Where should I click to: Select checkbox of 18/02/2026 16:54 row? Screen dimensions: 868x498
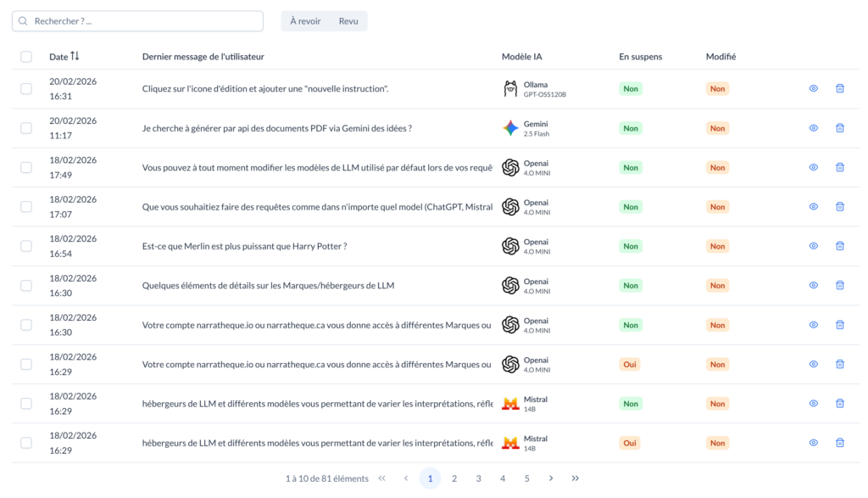(26, 246)
